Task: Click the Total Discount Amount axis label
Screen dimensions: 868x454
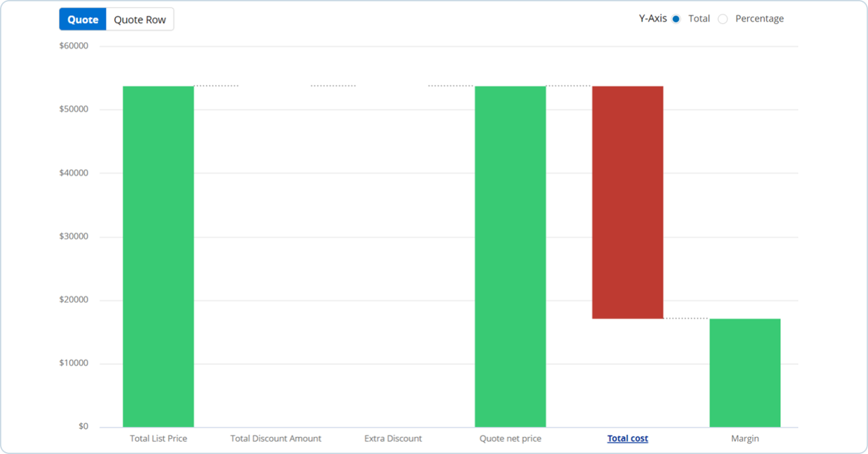Action: click(276, 438)
